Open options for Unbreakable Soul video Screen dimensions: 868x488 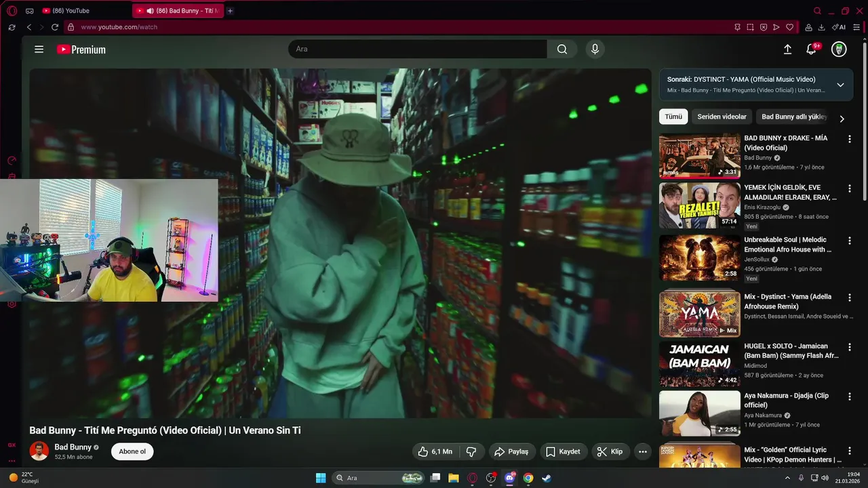point(849,241)
